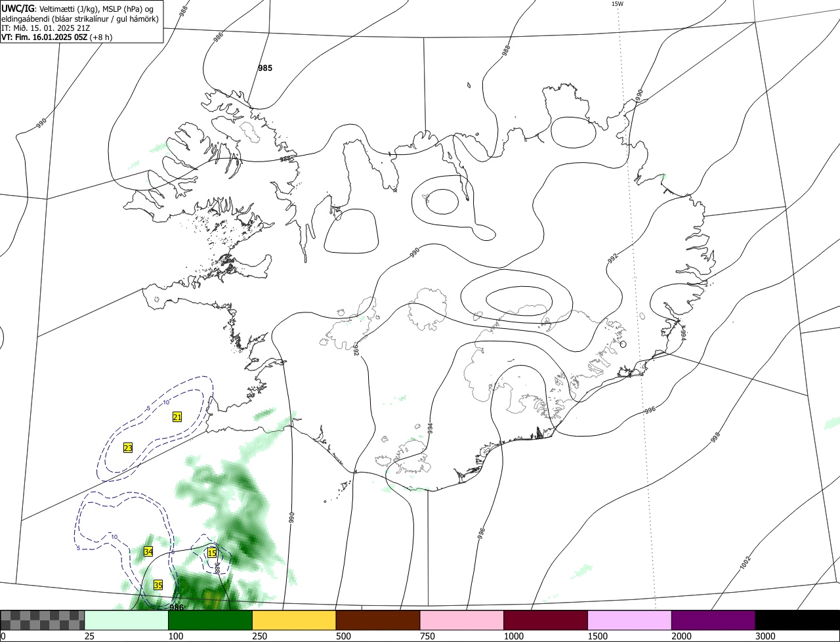Click the 998 isobar label
Viewport: 840px width, 642px height.
(715, 436)
